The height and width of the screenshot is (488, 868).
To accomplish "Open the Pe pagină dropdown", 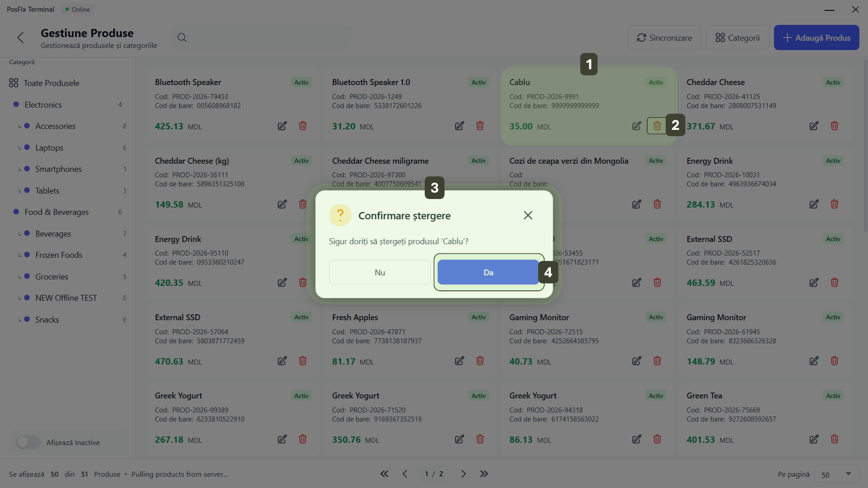I will 836,474.
